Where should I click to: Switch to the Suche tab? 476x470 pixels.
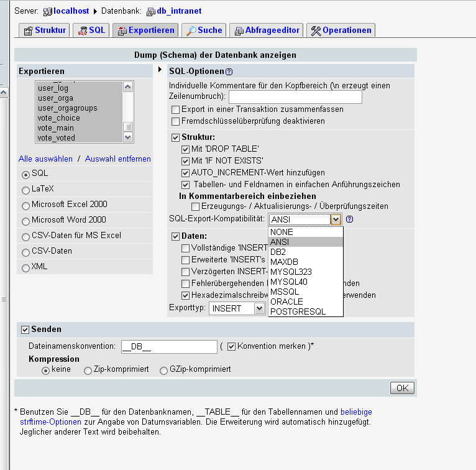tap(203, 30)
